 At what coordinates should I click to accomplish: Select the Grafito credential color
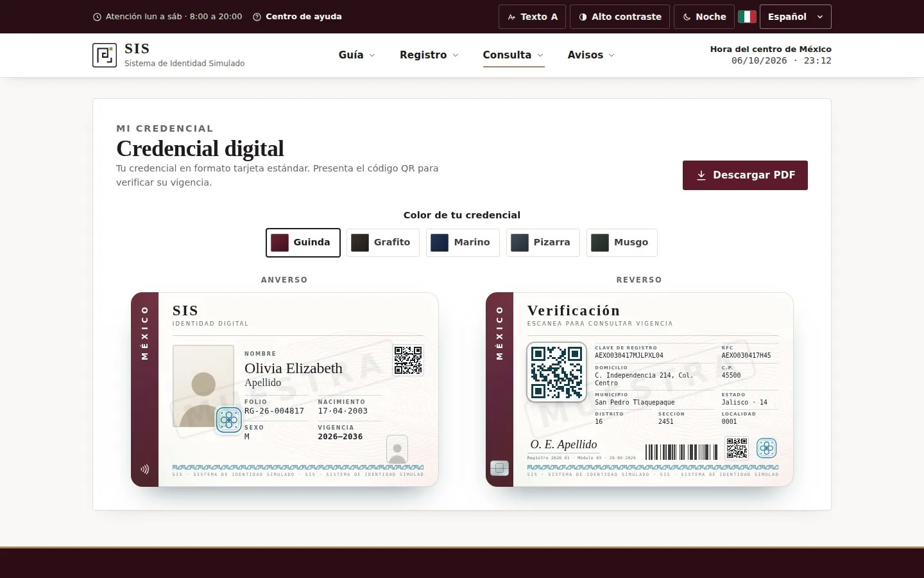click(383, 243)
